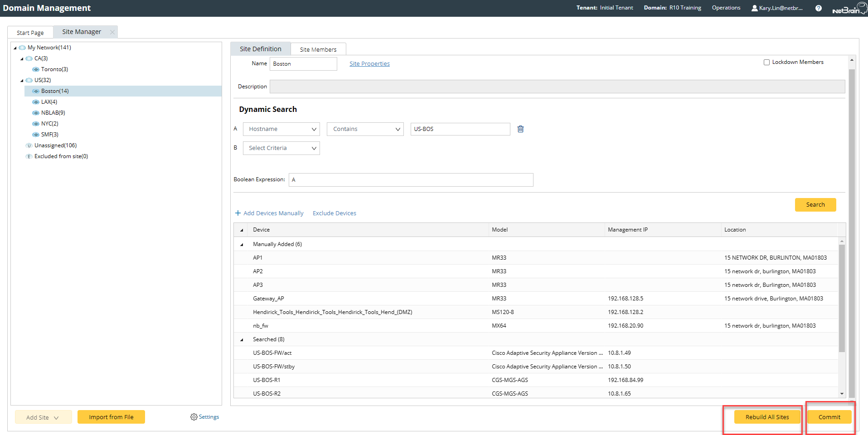Open the Select Criteria dropdown in row B
The width and height of the screenshot is (868, 435).
click(281, 148)
